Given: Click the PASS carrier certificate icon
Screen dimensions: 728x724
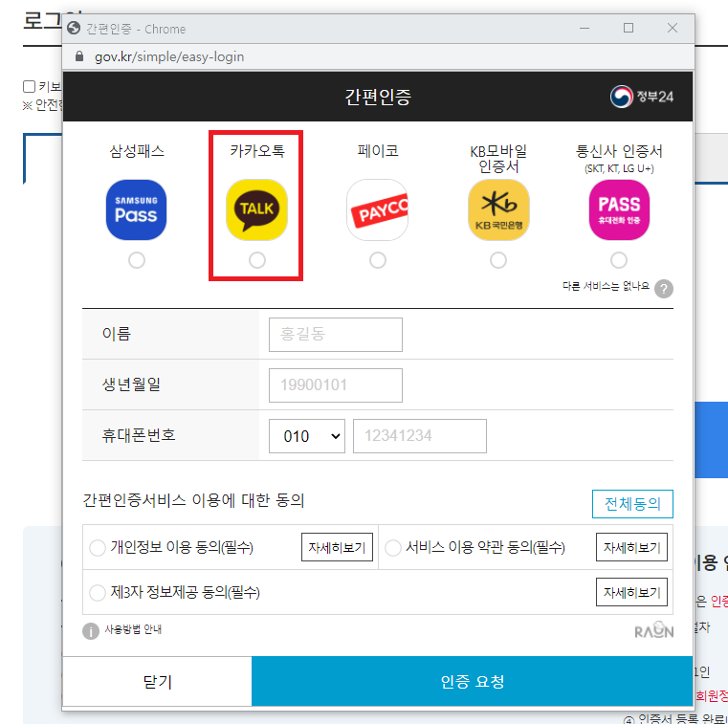Looking at the screenshot, I should pyautogui.click(x=619, y=209).
